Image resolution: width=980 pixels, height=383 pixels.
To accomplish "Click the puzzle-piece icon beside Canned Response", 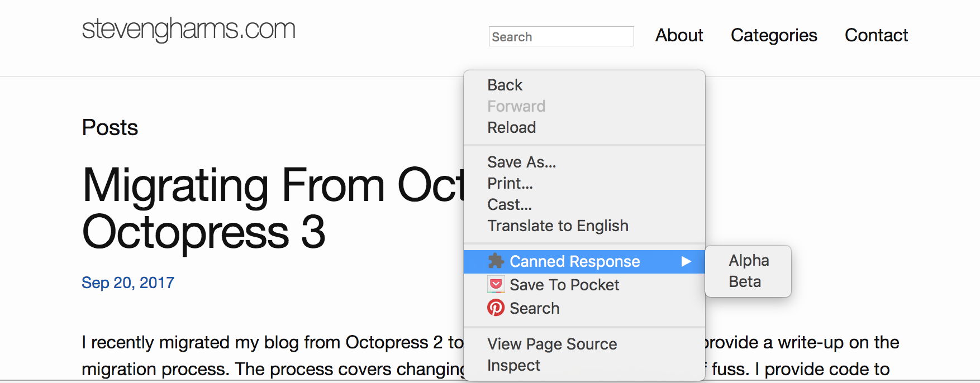I will 496,261.
